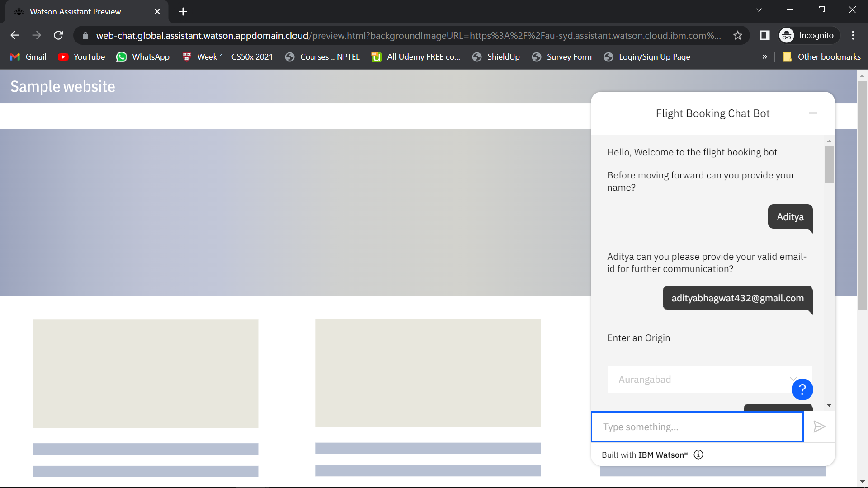
Task: Open the Other bookmarks folder
Action: (821, 57)
